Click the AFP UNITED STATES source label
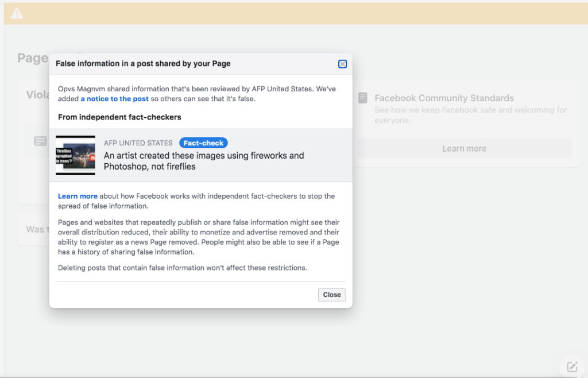This screenshot has height=378, width=588. click(138, 143)
